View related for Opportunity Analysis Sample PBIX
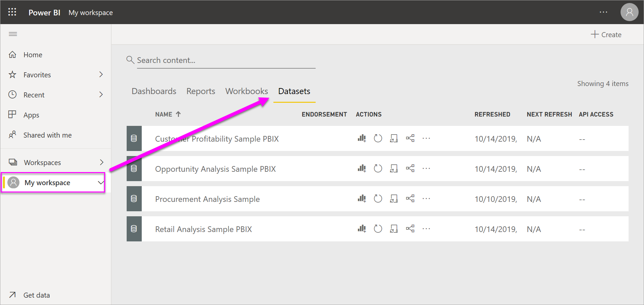This screenshot has width=644, height=305. click(410, 168)
